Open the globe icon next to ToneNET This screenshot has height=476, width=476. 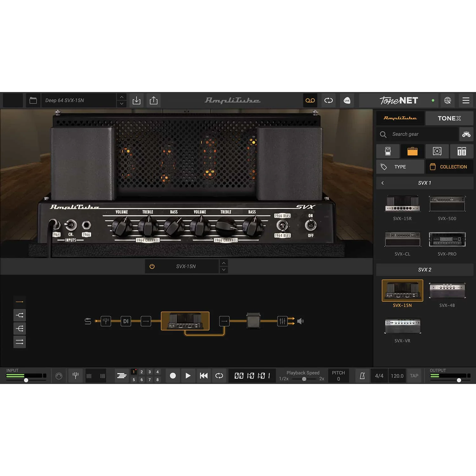447,101
